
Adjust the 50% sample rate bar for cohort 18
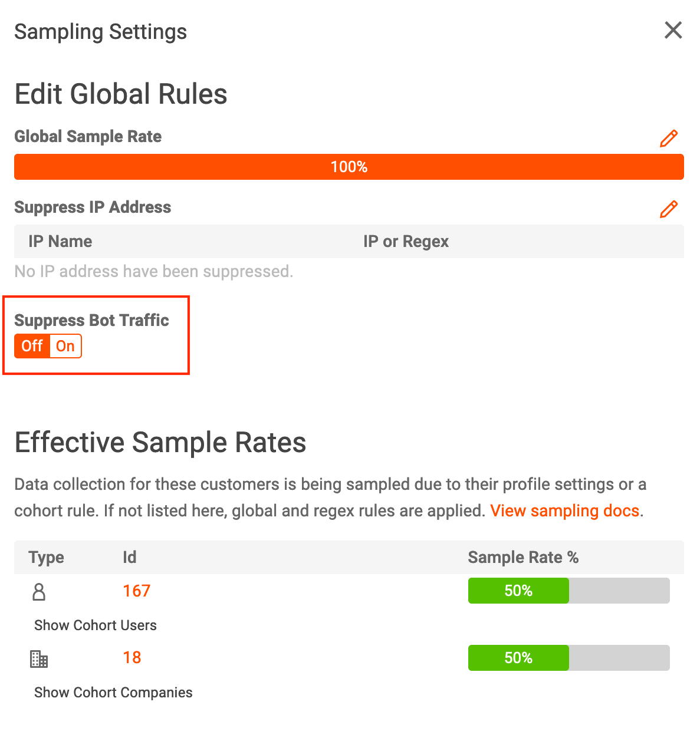[518, 658]
